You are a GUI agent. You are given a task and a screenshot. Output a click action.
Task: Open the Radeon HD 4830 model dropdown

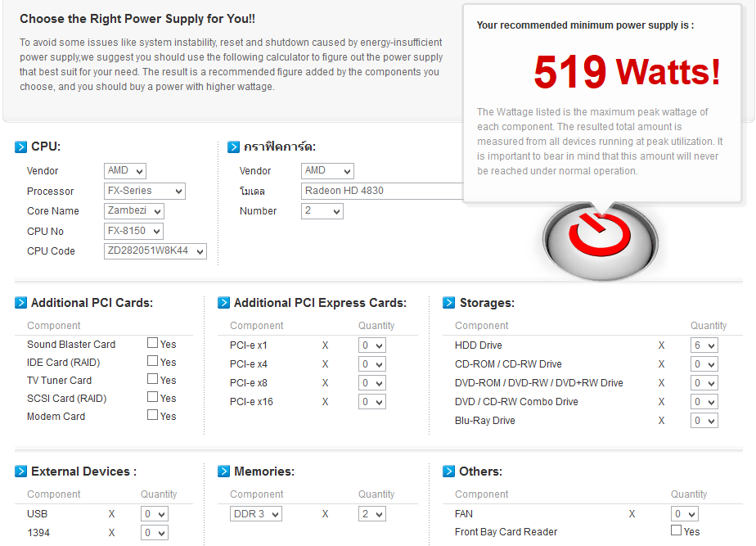382,191
